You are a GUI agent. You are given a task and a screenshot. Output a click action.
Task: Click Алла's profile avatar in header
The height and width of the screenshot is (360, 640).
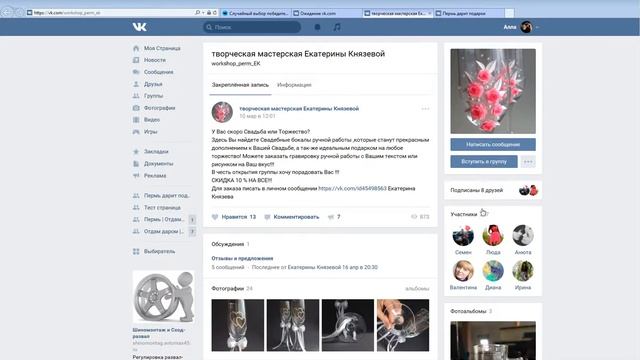coord(526,27)
